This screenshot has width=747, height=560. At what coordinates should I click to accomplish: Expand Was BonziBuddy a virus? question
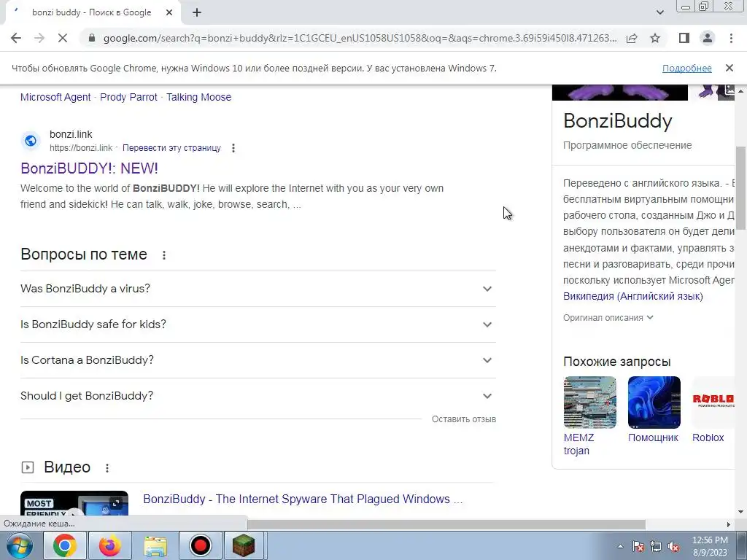click(258, 289)
